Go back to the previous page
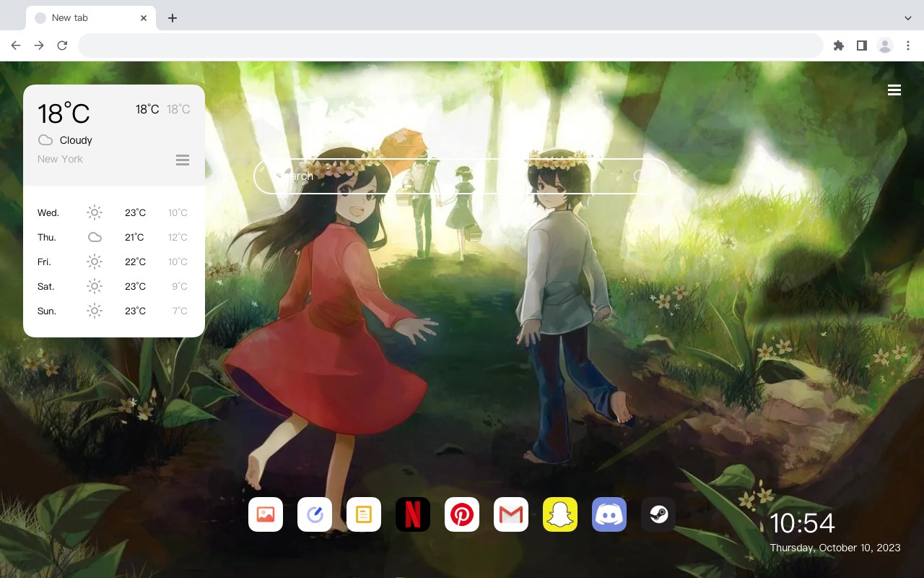This screenshot has width=924, height=578. (16, 46)
